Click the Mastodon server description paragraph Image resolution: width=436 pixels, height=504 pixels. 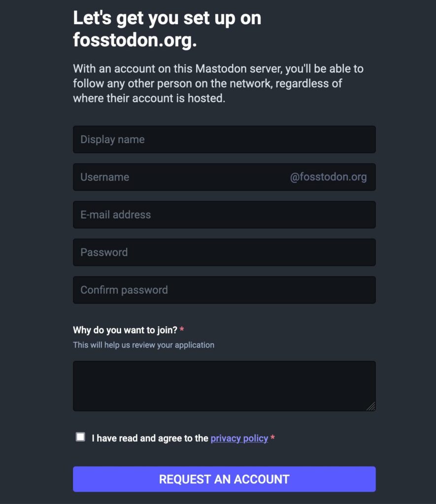click(218, 83)
